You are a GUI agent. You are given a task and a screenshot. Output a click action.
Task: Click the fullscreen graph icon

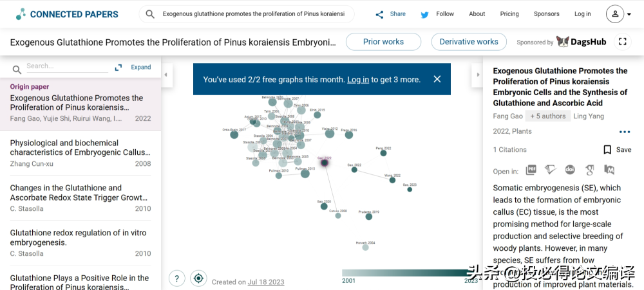coord(622,42)
